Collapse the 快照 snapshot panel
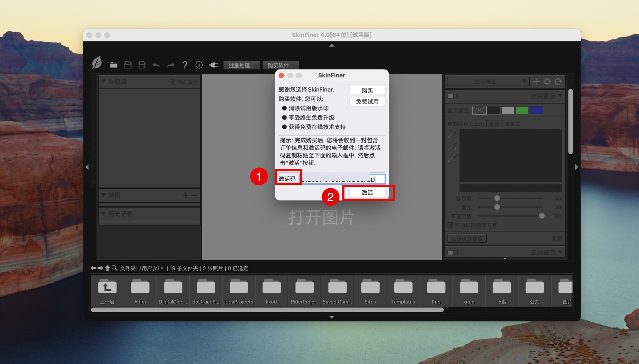The width and height of the screenshot is (639, 364). (x=104, y=195)
